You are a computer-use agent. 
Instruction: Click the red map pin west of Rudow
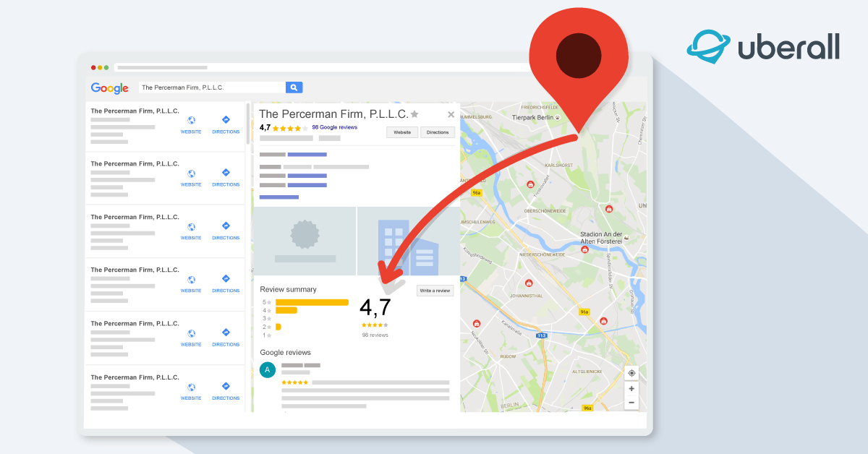pos(476,323)
